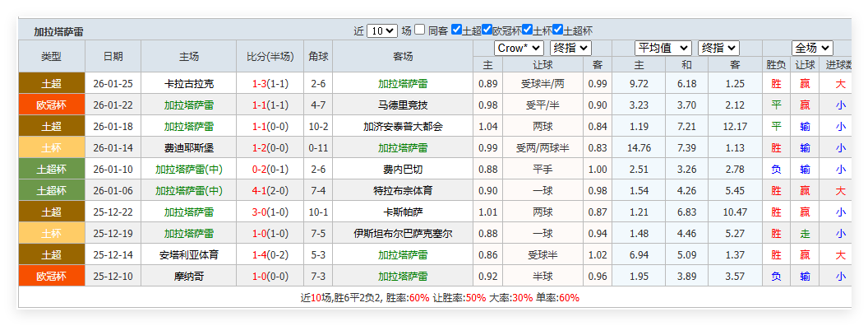Screen dimensions: 868x326
Task: Click score 3-0(1-0) on 25-12-22
Action: tap(270, 212)
